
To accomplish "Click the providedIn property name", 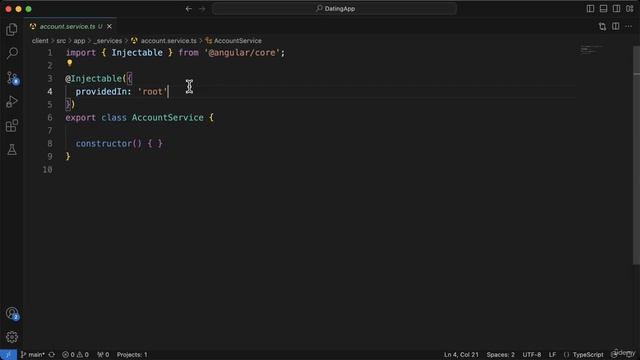I will click(x=101, y=91).
